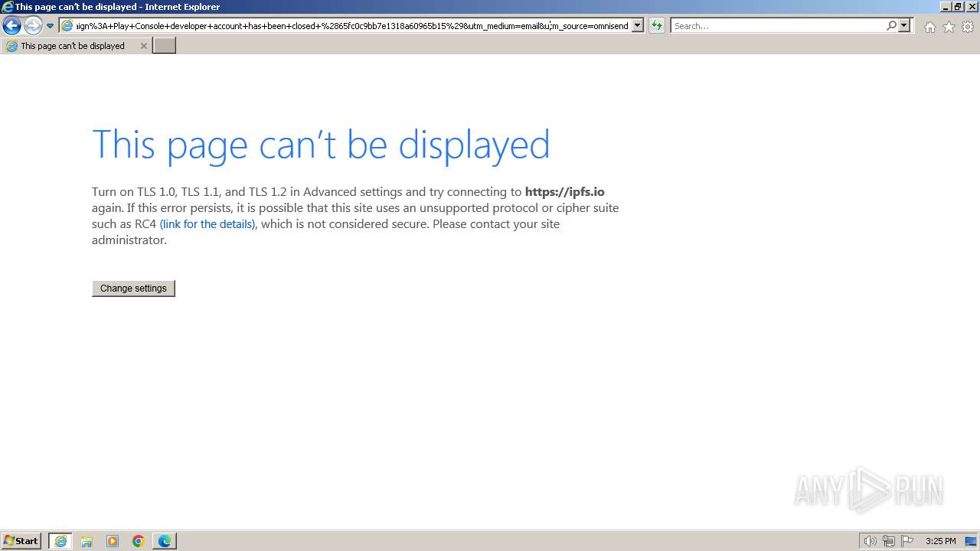Open the media player taskbar icon
This screenshot has width=980, height=551.
pos(113,541)
